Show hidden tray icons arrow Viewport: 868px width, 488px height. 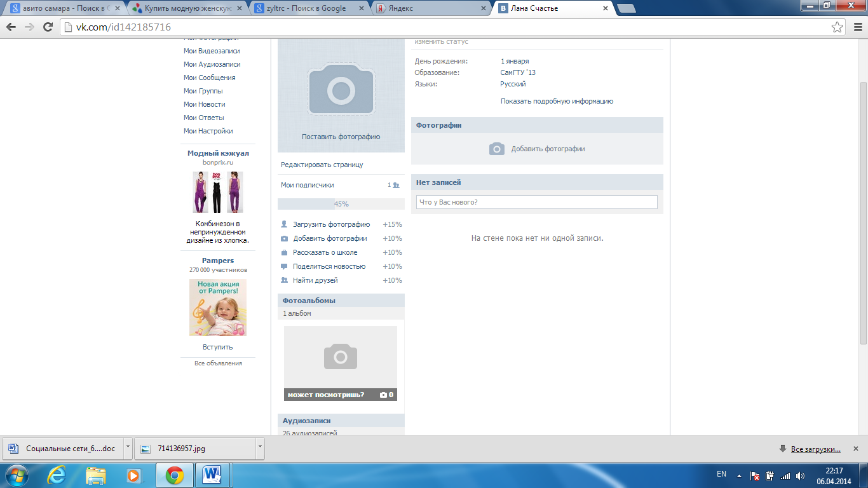click(x=739, y=475)
